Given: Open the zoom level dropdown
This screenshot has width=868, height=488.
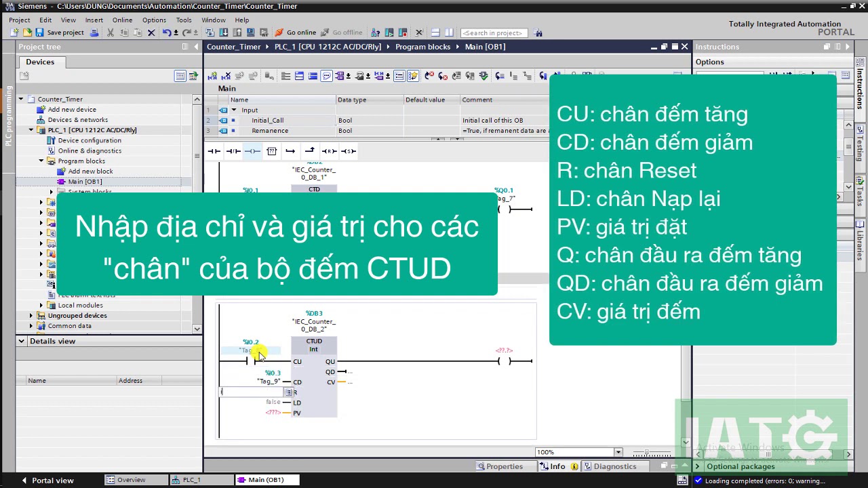Looking at the screenshot, I should [618, 452].
